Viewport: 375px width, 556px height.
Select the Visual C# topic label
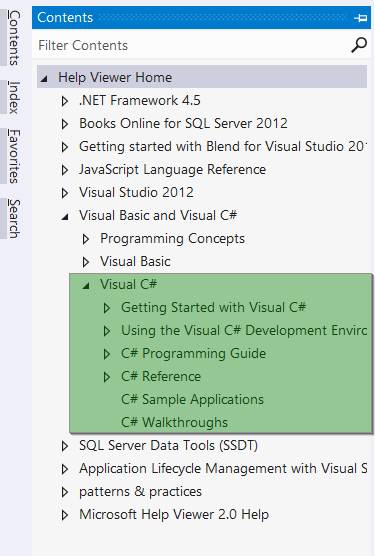pos(128,284)
